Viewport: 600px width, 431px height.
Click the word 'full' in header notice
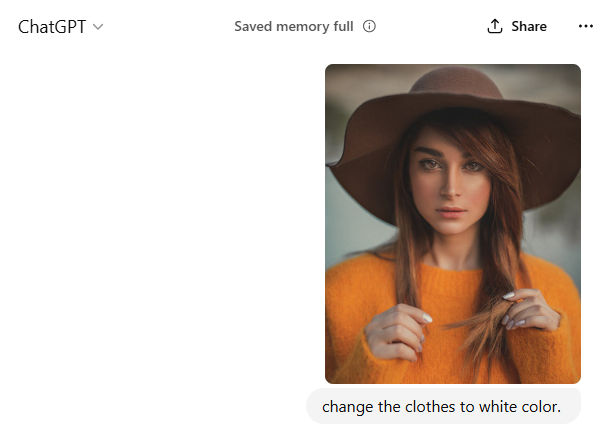341,27
